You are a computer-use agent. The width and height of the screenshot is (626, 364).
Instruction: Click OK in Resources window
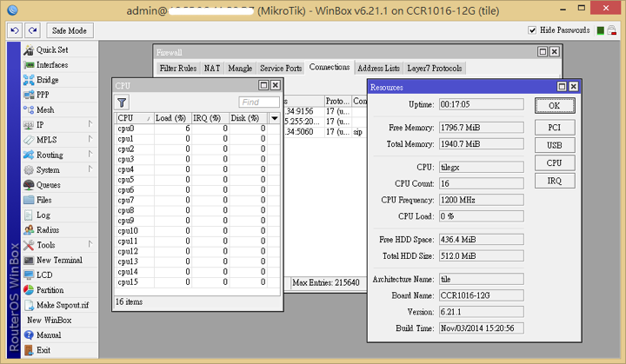point(555,106)
